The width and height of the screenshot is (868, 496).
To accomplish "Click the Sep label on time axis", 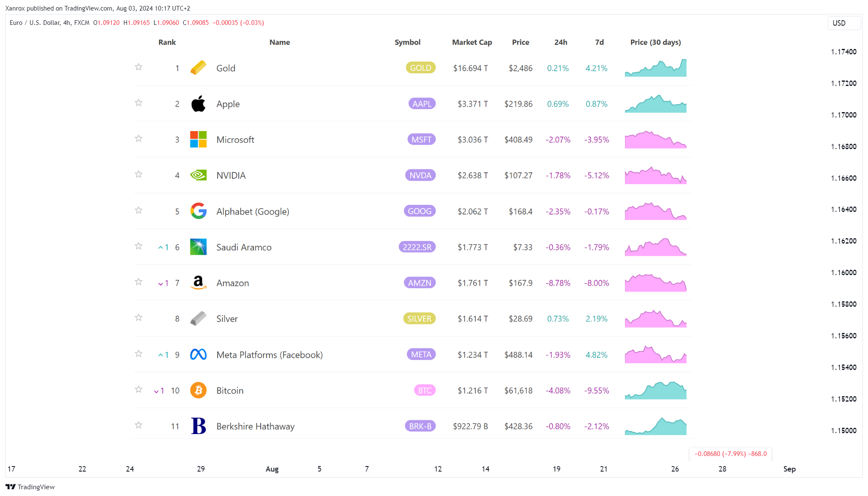I will [789, 469].
